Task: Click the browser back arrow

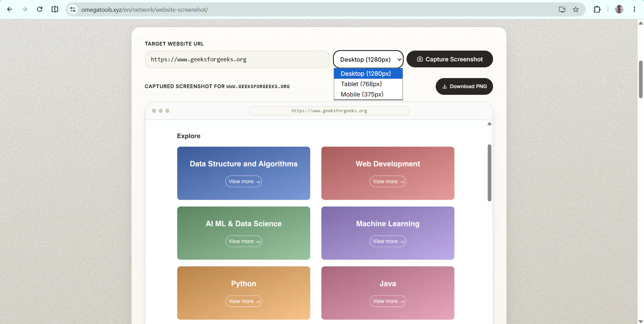Action: (10, 9)
